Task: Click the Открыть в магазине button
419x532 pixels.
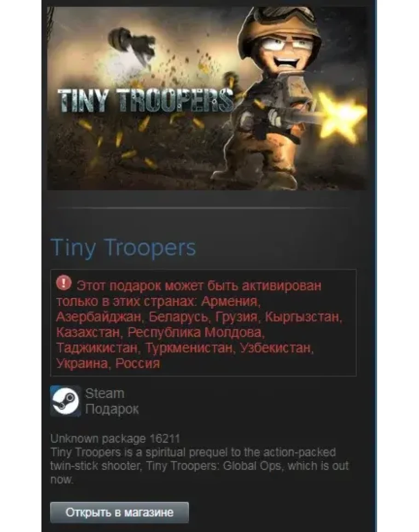Action: pyautogui.click(x=119, y=512)
